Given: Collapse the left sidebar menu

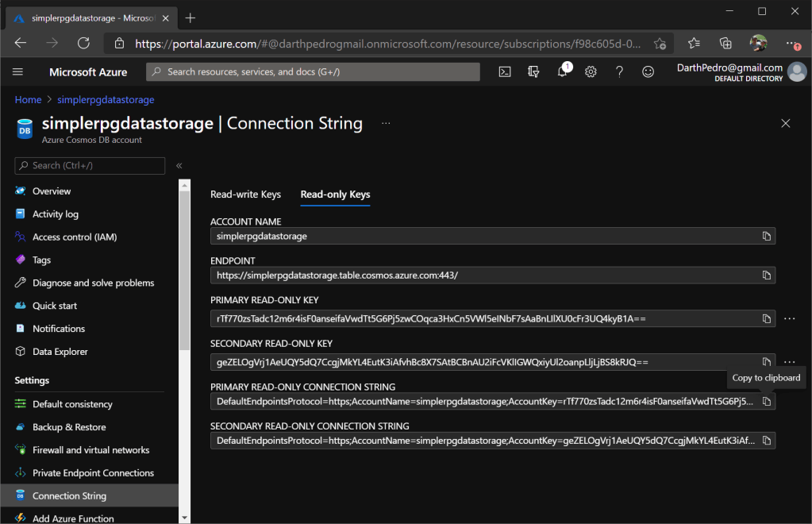Looking at the screenshot, I should (179, 166).
